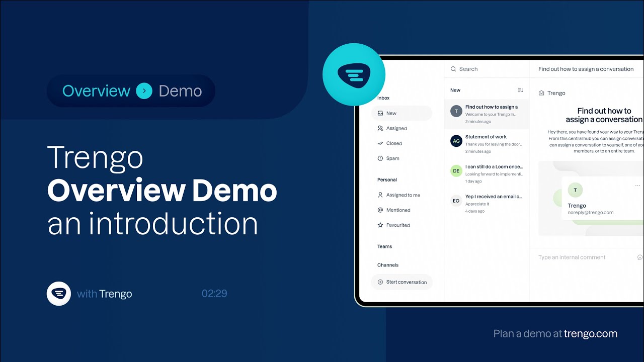Click the Overview breadcrumb label
Viewport: 644px width, 362px height.
96,91
